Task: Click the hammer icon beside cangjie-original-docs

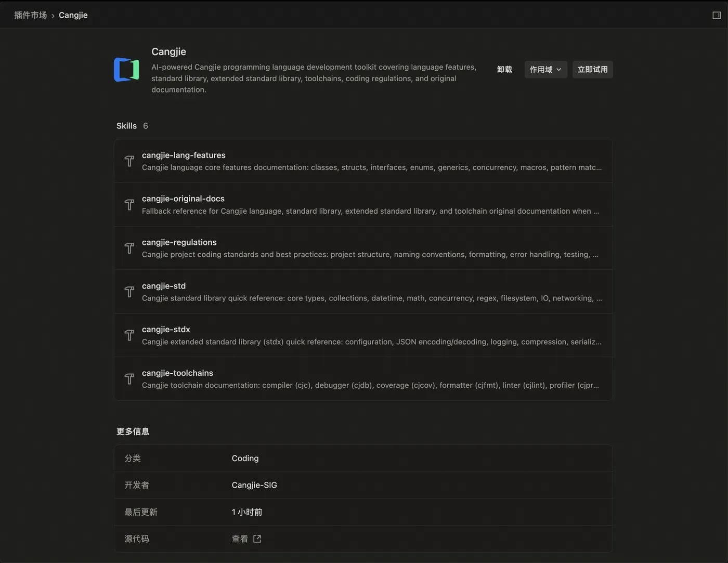Action: (x=129, y=205)
